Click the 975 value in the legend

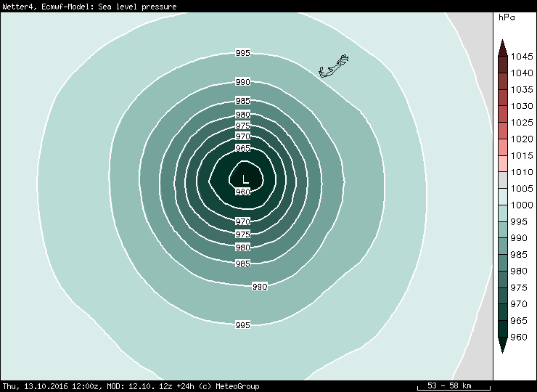pyautogui.click(x=519, y=287)
